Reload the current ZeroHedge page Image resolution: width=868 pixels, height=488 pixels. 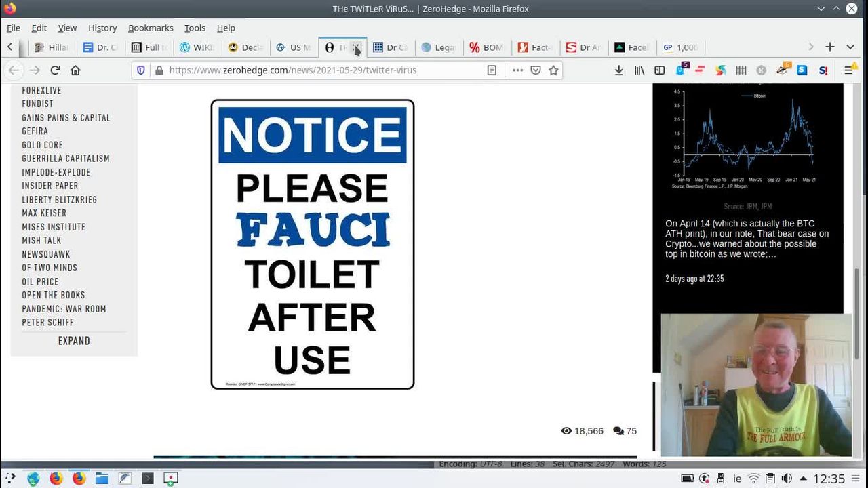pos(56,70)
